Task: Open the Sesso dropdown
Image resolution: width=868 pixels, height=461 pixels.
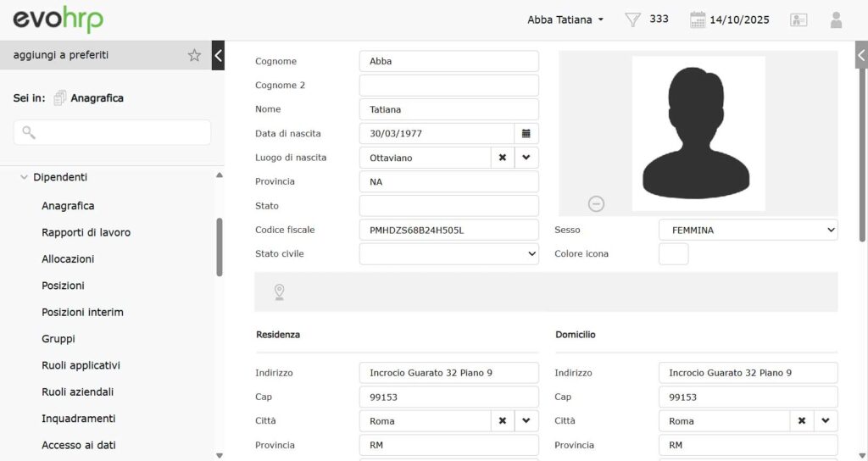Action: [748, 230]
